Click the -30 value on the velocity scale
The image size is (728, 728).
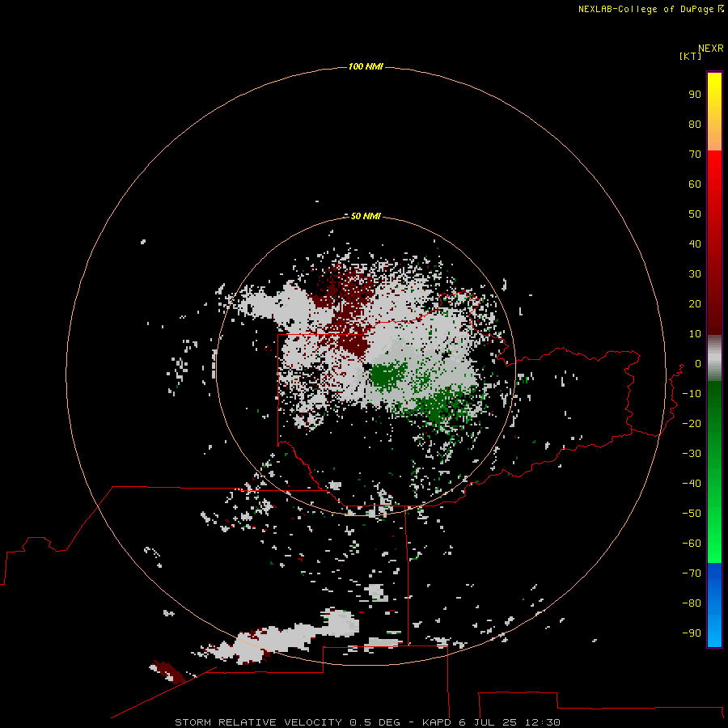pyautogui.click(x=692, y=454)
